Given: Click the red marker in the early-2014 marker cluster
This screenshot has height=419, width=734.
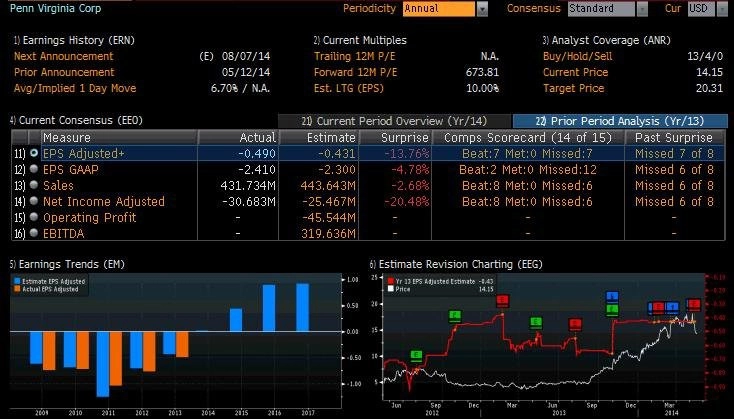Looking at the screenshot, I should click(x=658, y=308).
